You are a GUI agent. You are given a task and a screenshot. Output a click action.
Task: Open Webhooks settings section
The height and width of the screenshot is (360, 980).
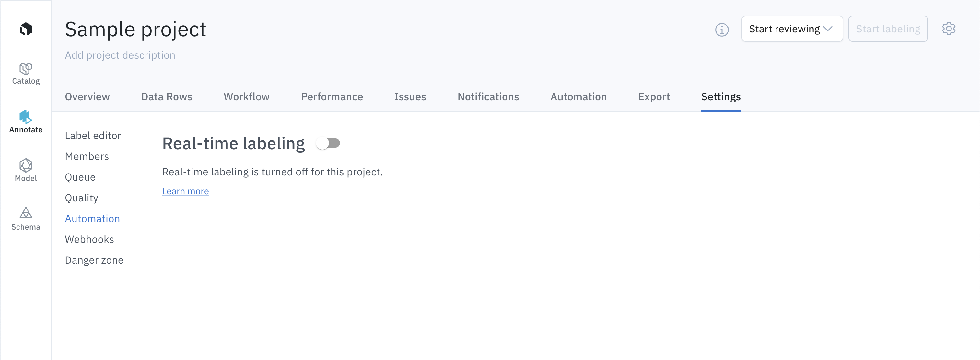point(89,239)
